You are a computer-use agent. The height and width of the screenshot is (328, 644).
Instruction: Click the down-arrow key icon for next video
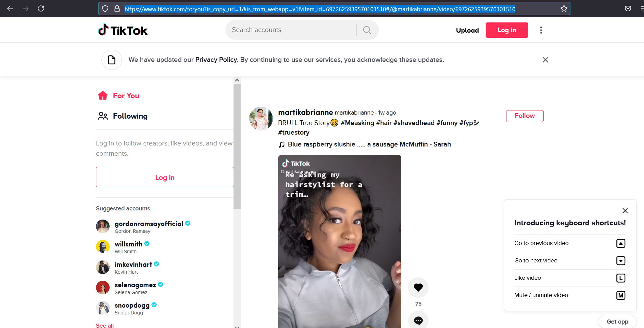[x=621, y=261]
